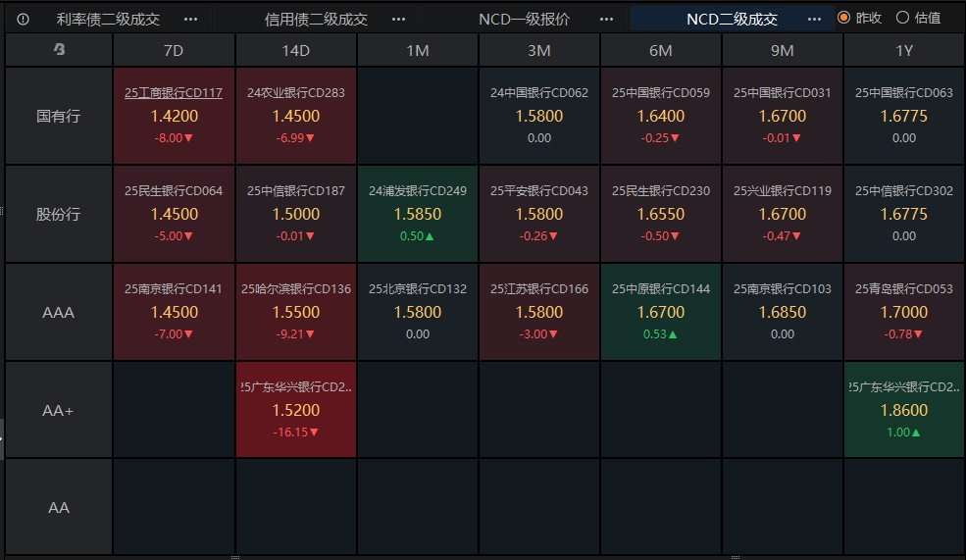Open the more menu beside NCD二级成交

pyautogui.click(x=814, y=19)
